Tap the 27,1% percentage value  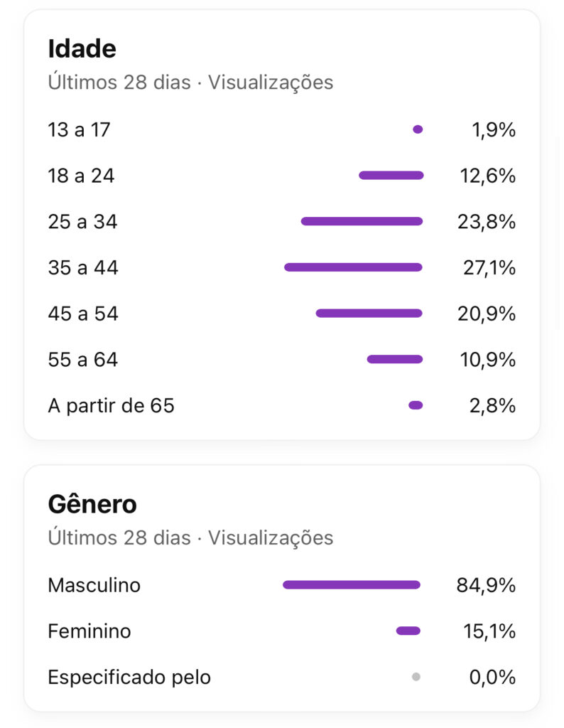pyautogui.click(x=487, y=268)
